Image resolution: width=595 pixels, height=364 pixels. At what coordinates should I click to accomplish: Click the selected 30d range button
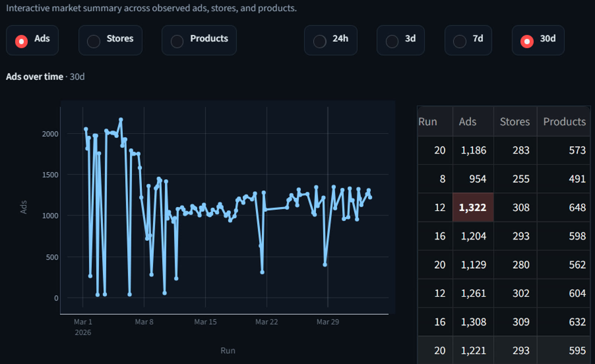point(538,40)
